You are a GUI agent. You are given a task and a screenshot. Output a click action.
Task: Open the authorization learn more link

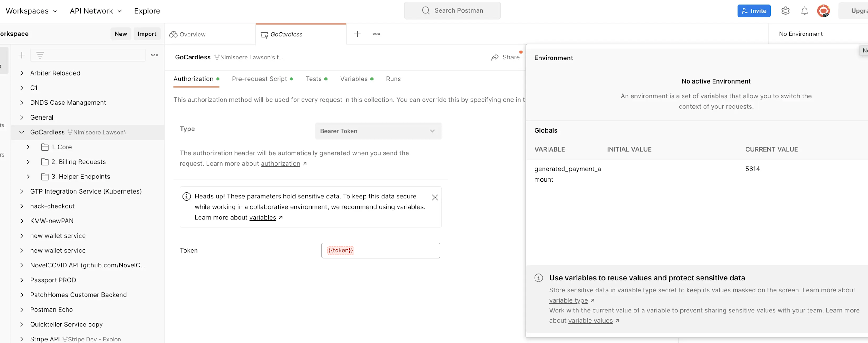tap(280, 164)
